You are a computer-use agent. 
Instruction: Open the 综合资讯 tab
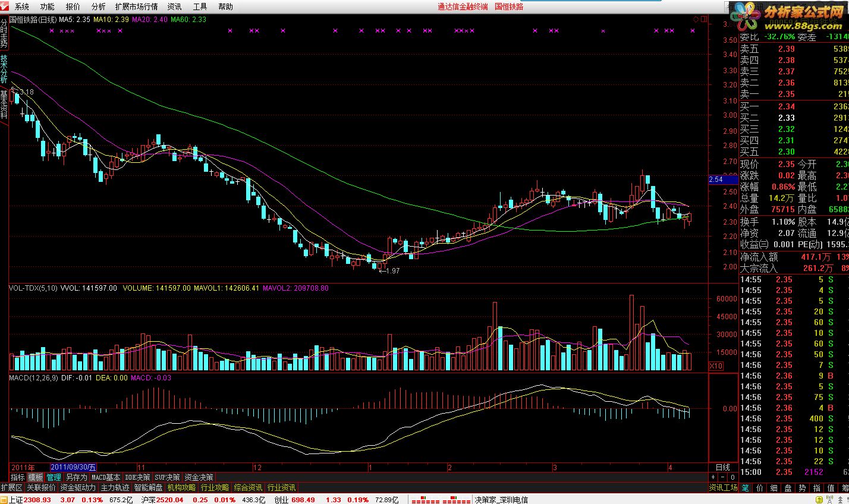[249, 487]
